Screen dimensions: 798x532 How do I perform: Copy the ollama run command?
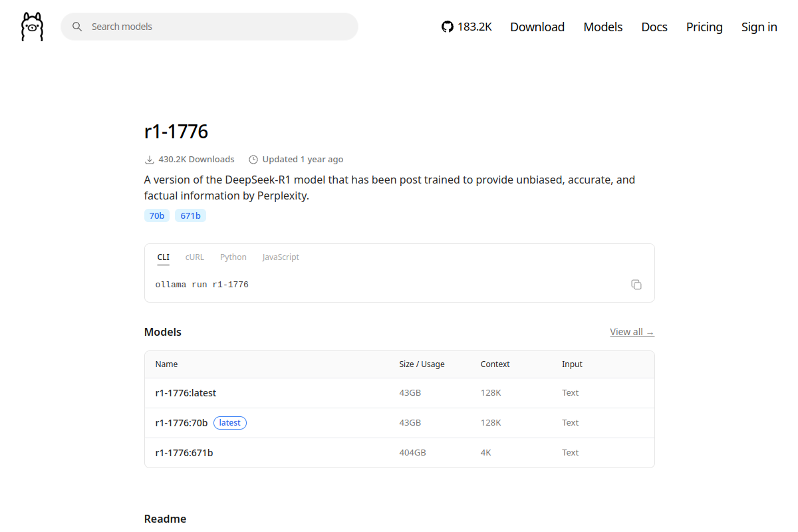pos(636,285)
